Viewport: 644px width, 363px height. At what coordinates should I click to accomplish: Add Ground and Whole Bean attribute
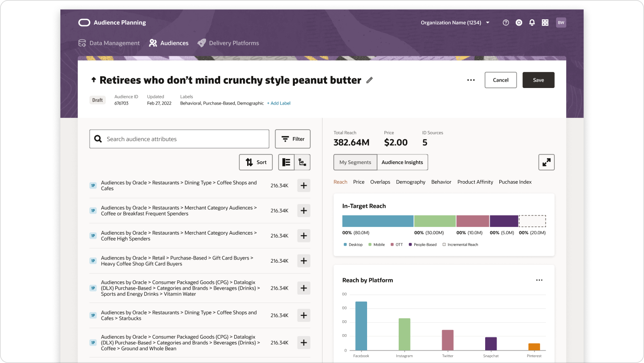click(304, 342)
